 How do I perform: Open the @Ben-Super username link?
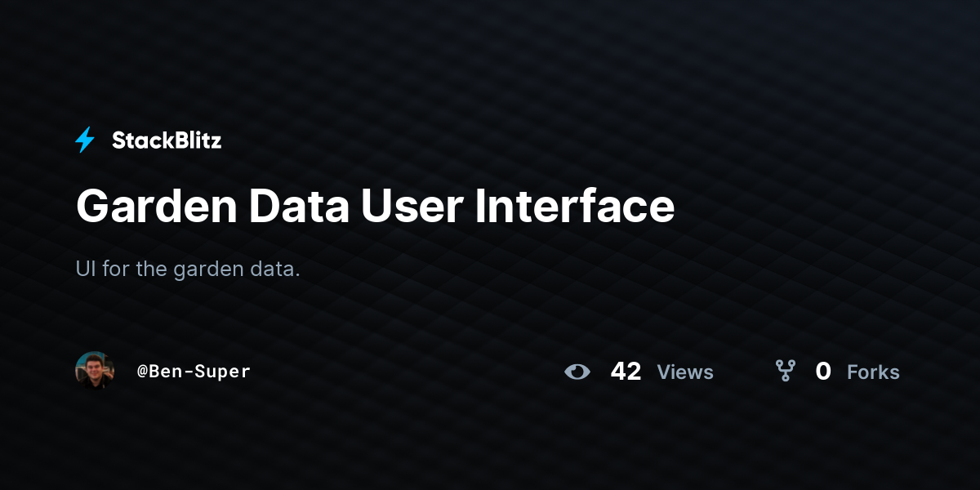(x=194, y=371)
